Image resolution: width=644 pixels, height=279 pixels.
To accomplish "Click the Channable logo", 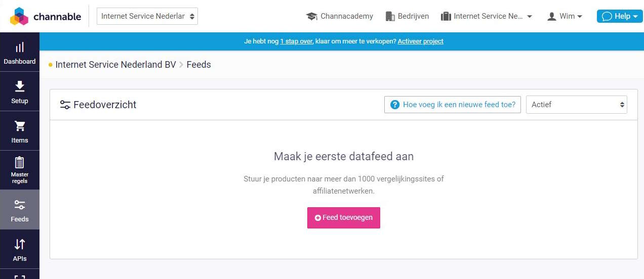I will click(x=46, y=16).
